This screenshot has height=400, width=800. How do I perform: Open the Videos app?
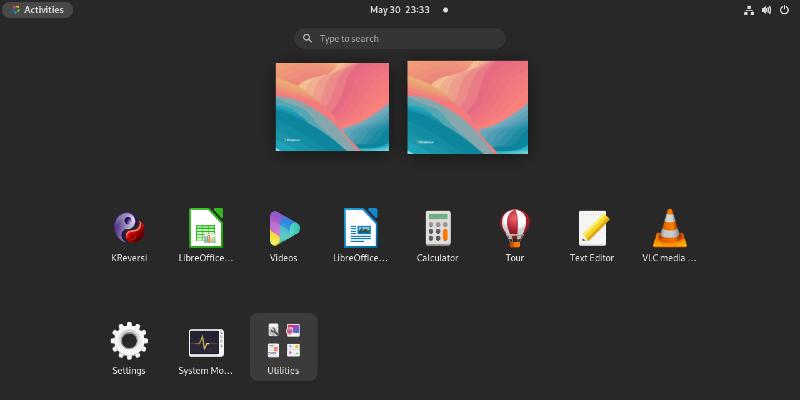point(283,229)
